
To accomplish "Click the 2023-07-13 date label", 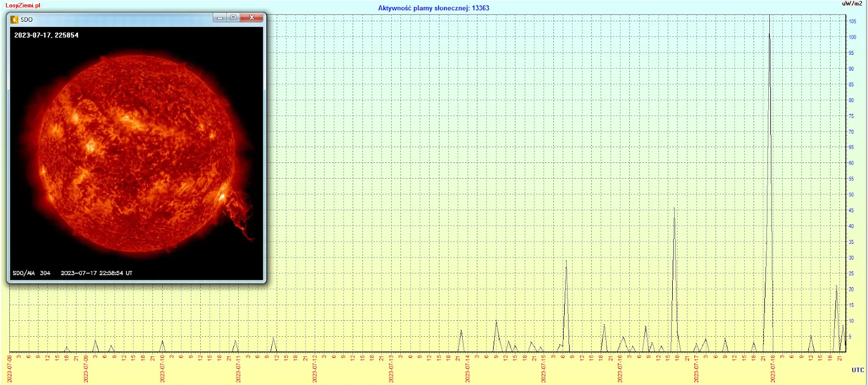I will (x=391, y=369).
